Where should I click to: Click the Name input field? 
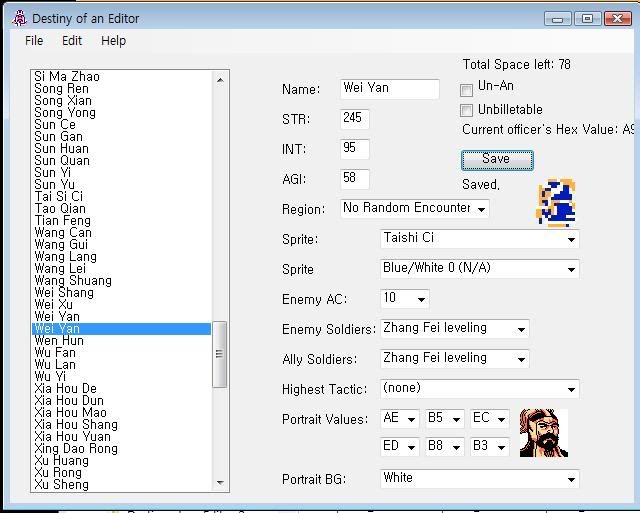click(389, 89)
